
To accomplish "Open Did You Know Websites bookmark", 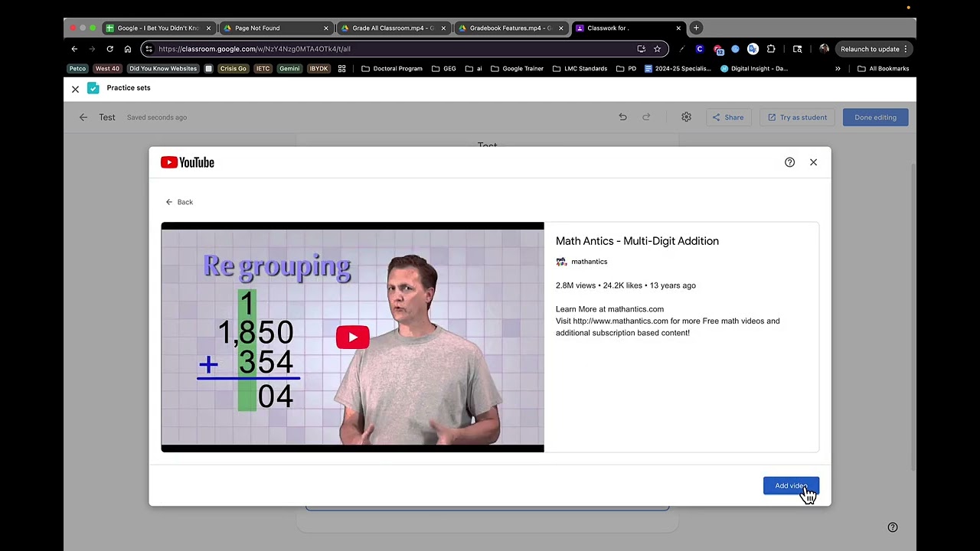I will [x=163, y=69].
